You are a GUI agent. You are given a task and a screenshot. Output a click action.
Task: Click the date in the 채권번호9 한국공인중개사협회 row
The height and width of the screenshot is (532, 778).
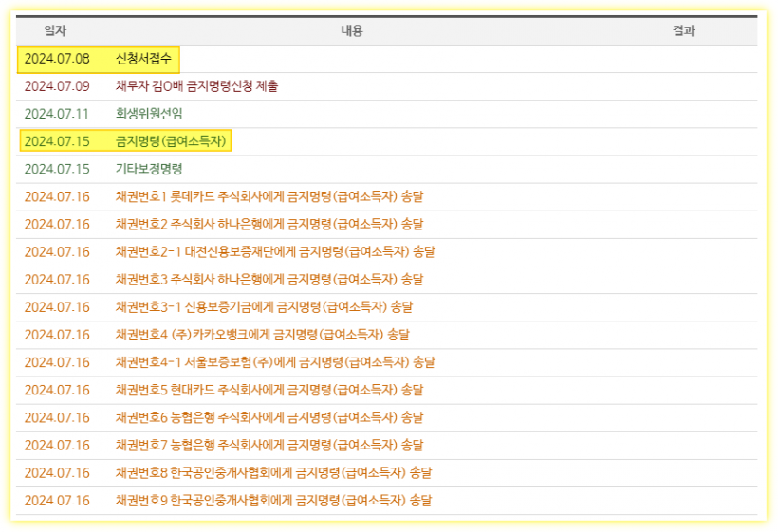click(x=57, y=501)
